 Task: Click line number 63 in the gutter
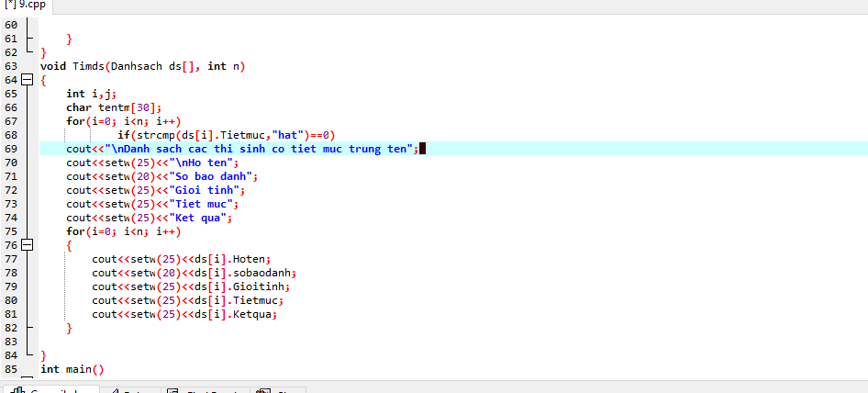pos(11,66)
